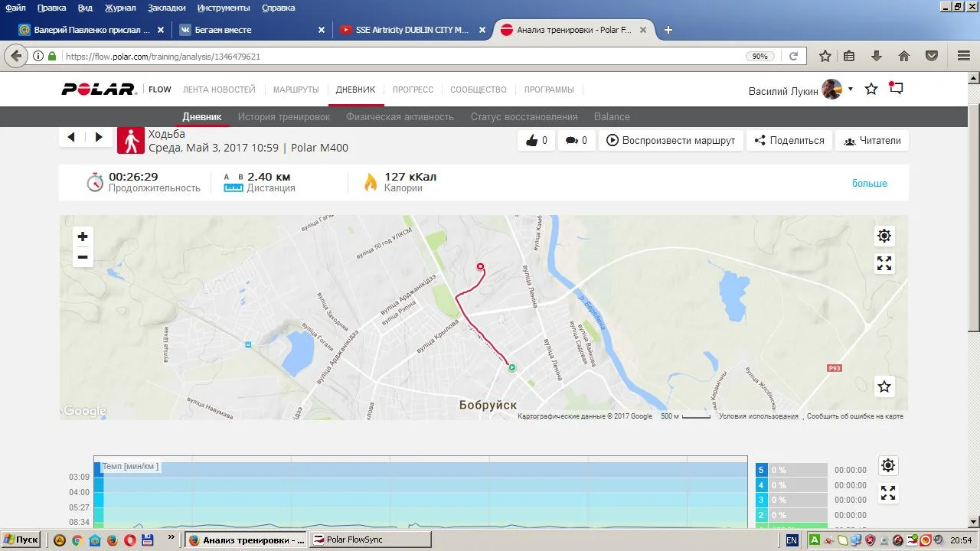Click the map fullscreen expand icon

(884, 264)
